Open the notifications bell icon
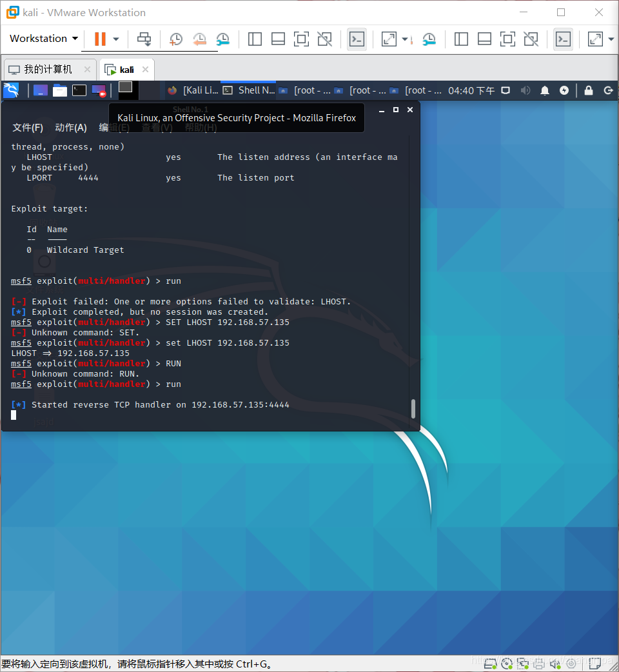This screenshot has height=672, width=619. pyautogui.click(x=545, y=90)
